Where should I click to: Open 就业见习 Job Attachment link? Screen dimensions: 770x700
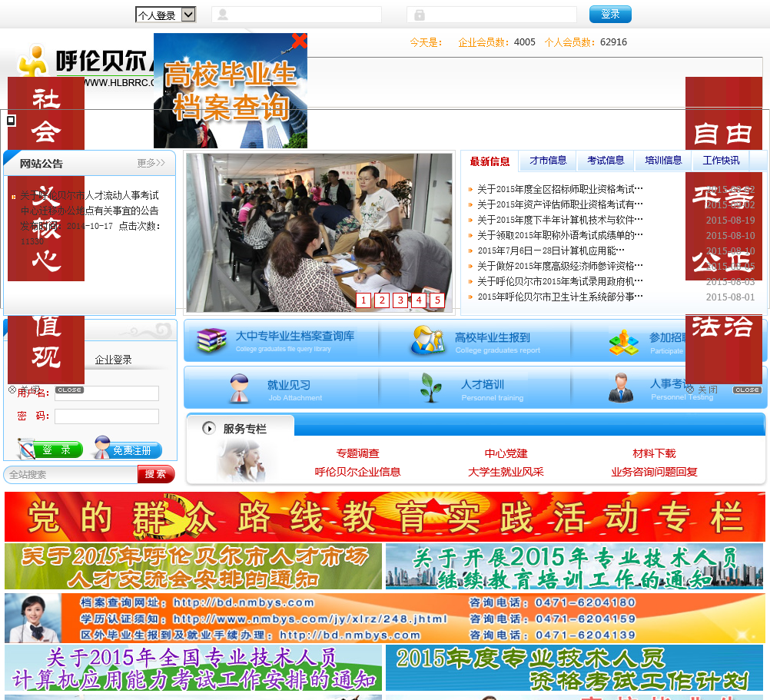[x=294, y=390]
